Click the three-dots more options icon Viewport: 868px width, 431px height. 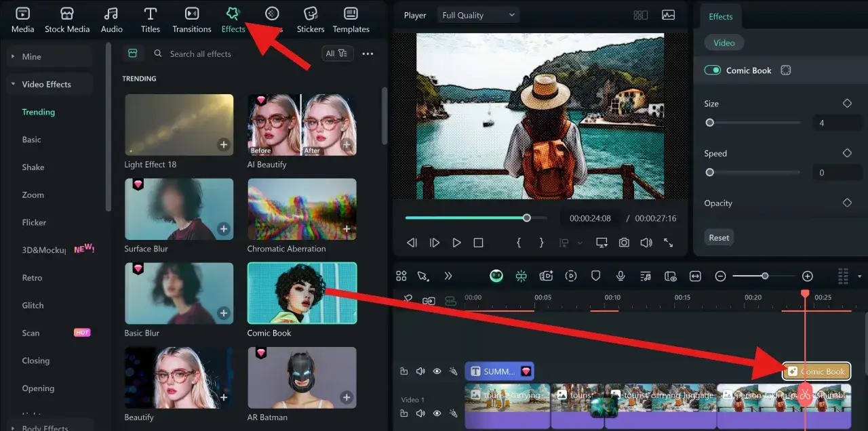pyautogui.click(x=368, y=54)
